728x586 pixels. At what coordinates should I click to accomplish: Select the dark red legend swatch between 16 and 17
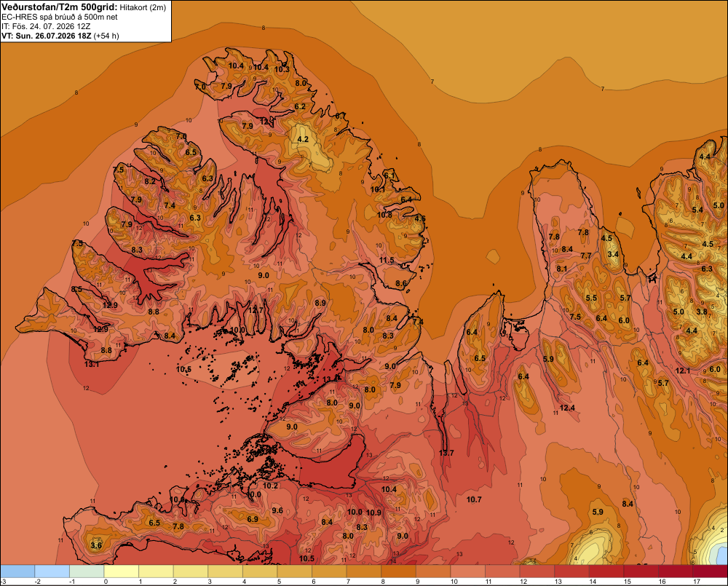click(x=676, y=571)
